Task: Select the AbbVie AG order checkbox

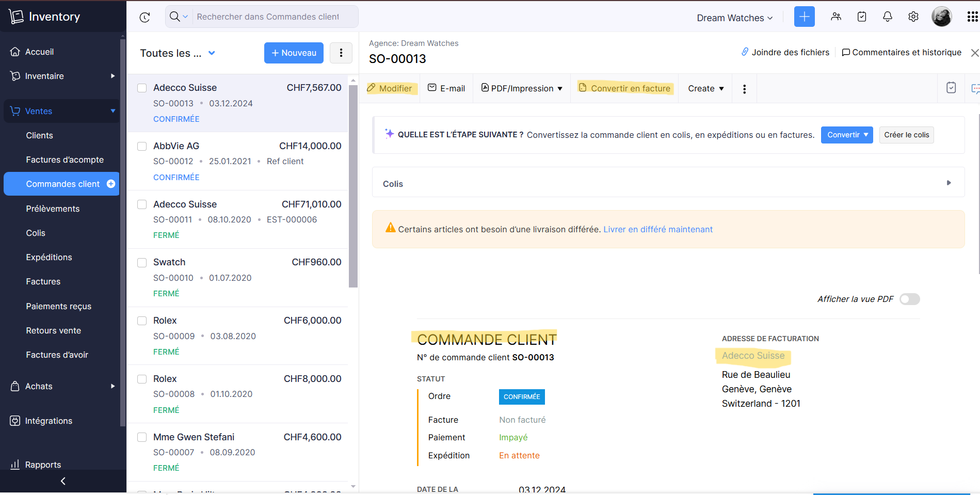Action: coord(142,147)
